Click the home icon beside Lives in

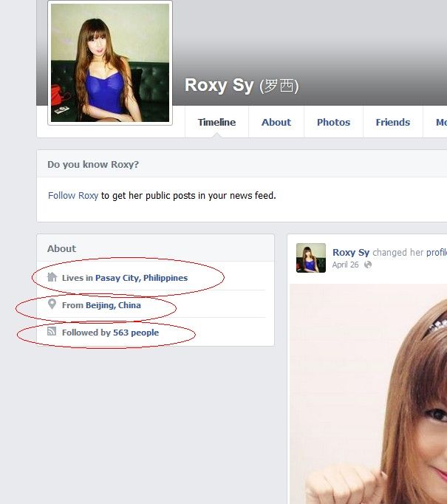pyautogui.click(x=52, y=278)
